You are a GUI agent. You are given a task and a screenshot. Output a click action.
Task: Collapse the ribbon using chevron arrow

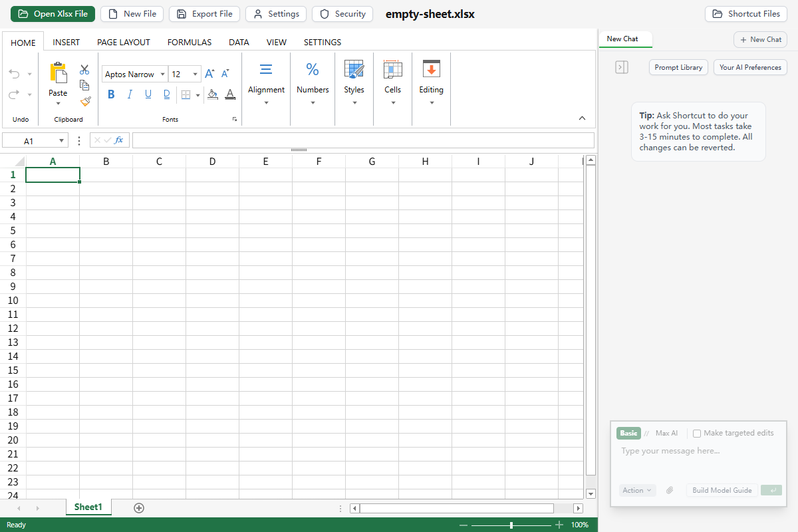tap(582, 118)
